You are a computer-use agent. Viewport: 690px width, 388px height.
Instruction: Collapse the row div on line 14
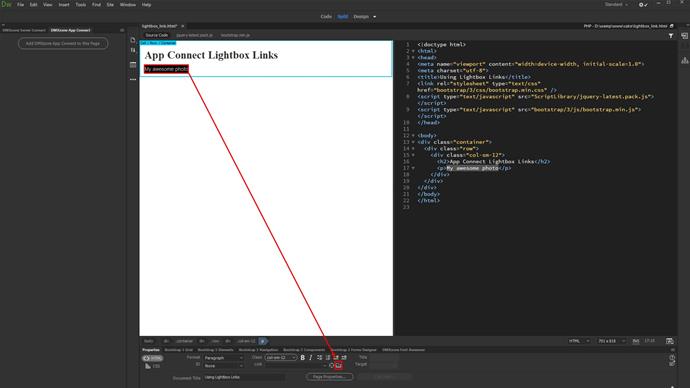click(413, 149)
